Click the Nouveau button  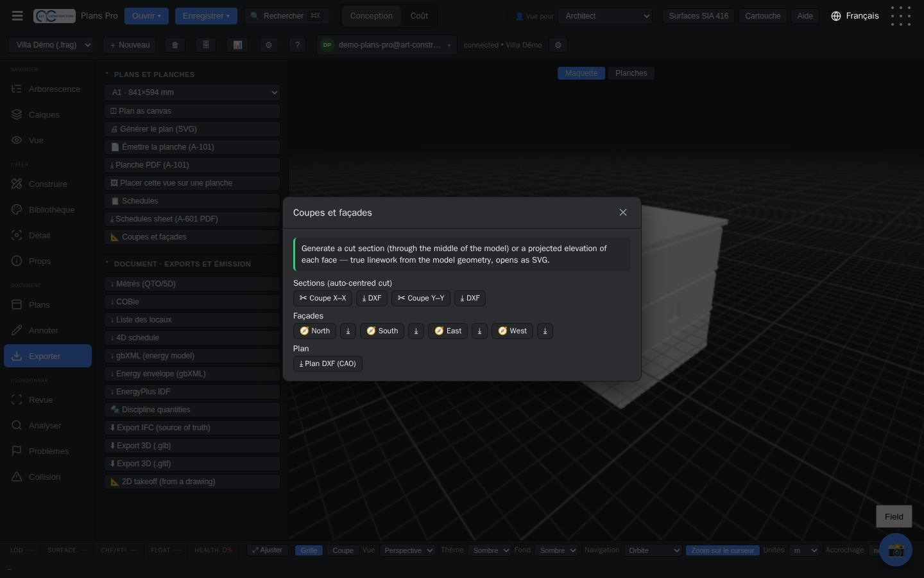coord(130,46)
